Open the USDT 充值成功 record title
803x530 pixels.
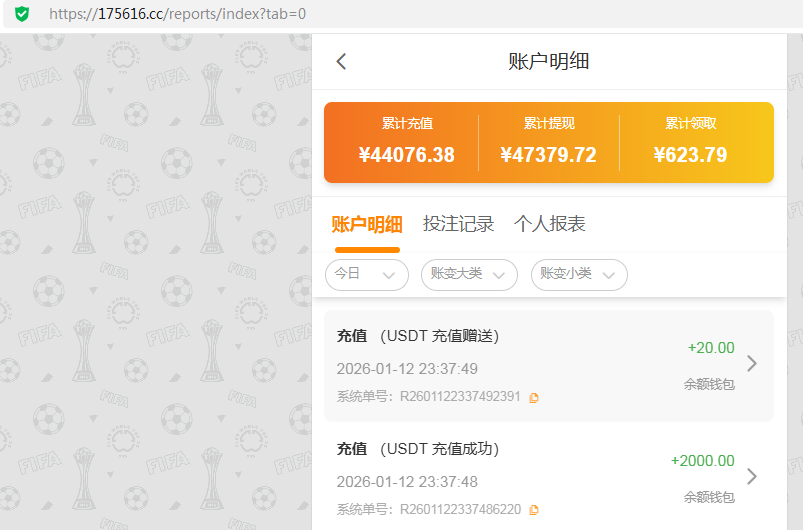[418, 449]
